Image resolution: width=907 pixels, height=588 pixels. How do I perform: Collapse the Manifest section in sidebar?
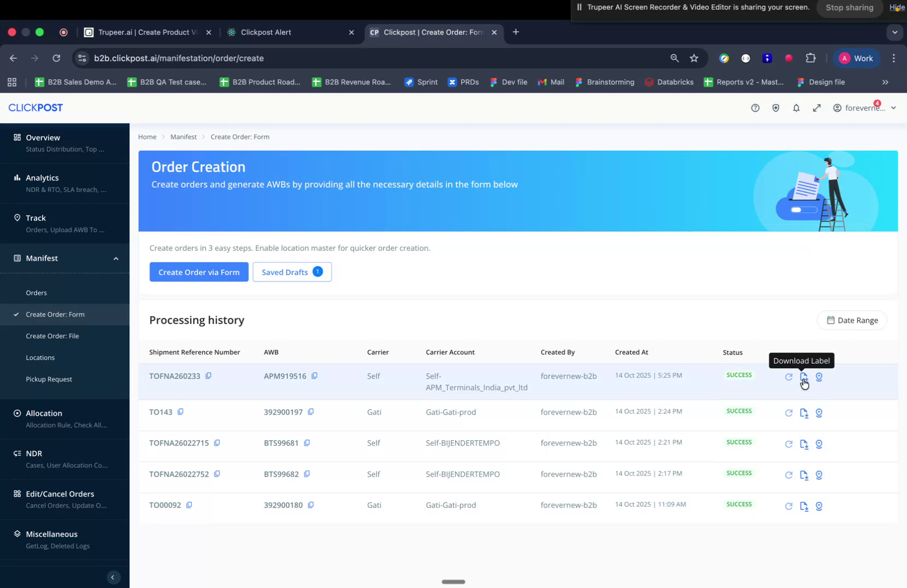pyautogui.click(x=116, y=258)
